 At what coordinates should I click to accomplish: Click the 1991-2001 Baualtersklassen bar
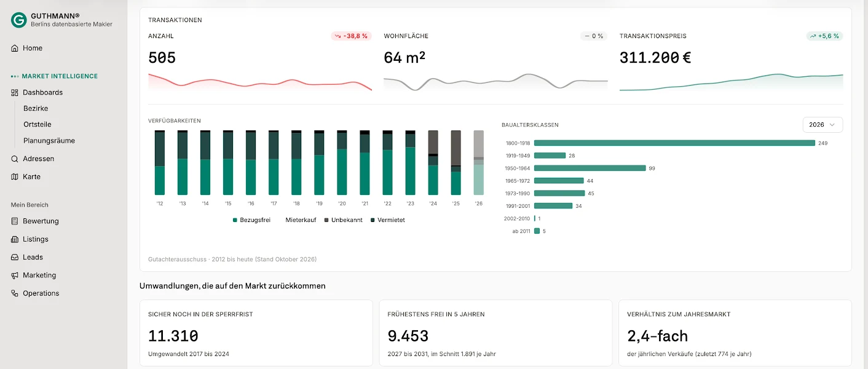tap(553, 206)
